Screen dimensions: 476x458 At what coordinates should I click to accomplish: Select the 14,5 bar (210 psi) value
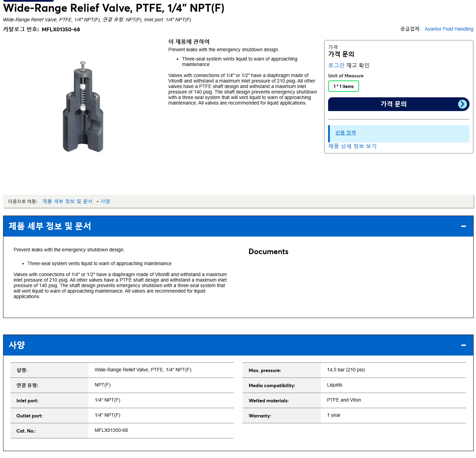click(x=346, y=370)
